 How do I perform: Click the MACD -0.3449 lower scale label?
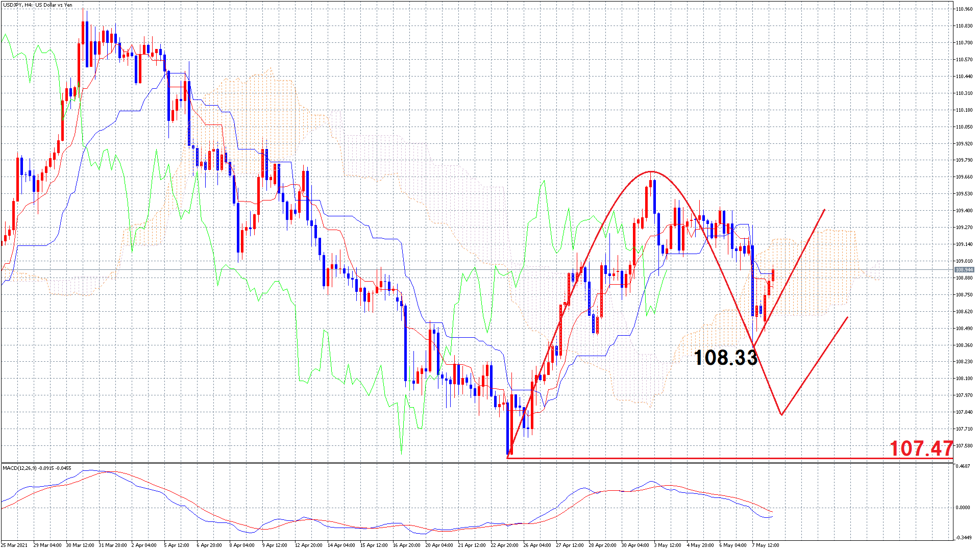pos(963,538)
